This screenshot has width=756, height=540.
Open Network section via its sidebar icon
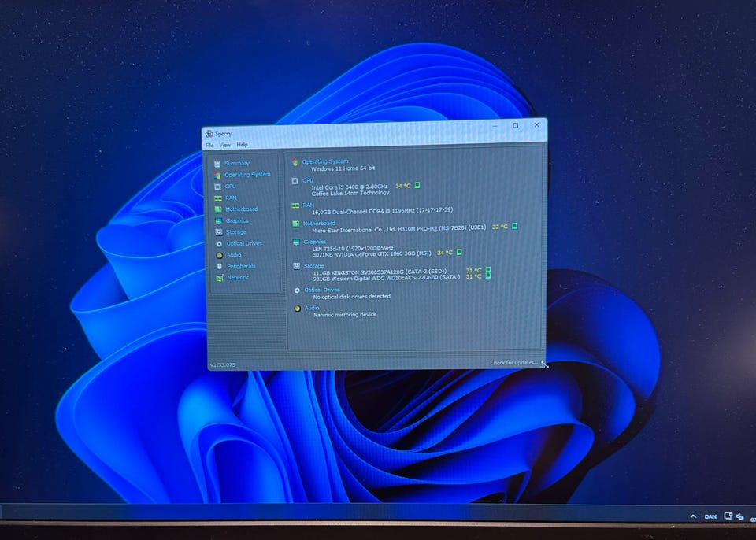(x=220, y=278)
